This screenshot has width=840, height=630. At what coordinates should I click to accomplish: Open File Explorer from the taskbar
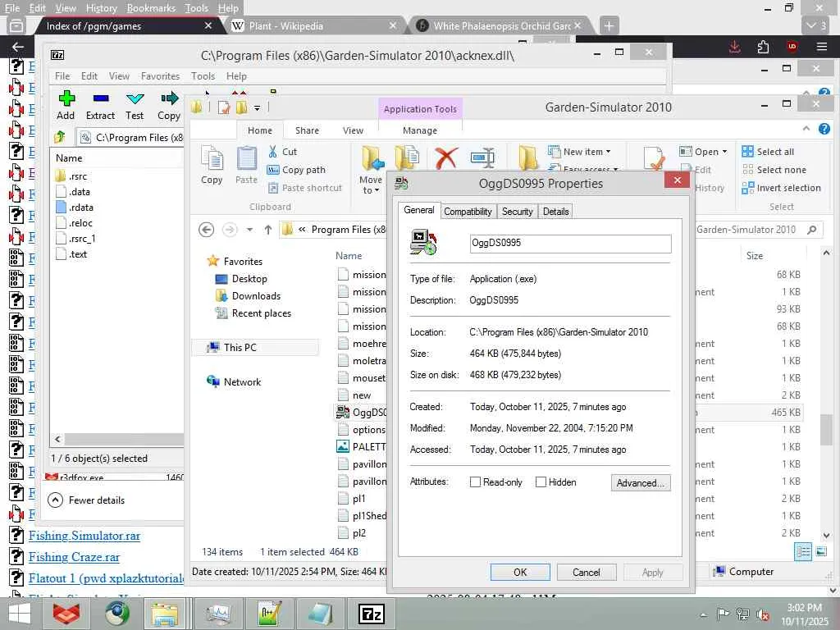pos(165,614)
